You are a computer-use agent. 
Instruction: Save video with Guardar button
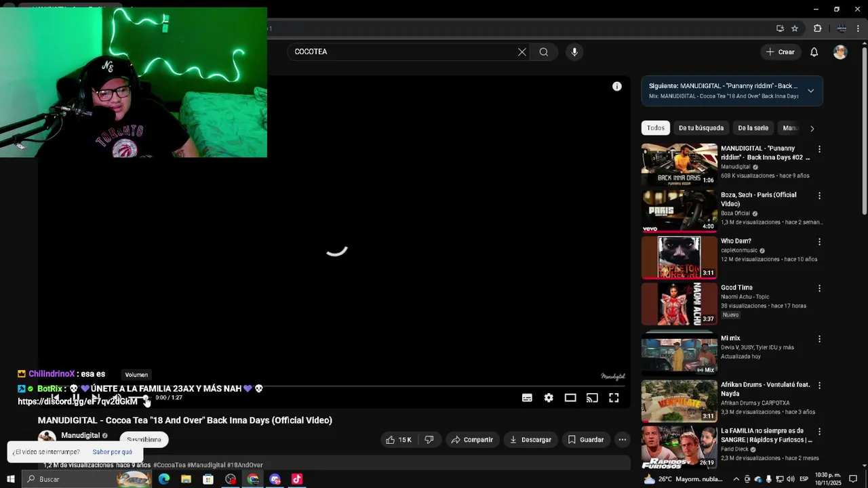point(586,440)
